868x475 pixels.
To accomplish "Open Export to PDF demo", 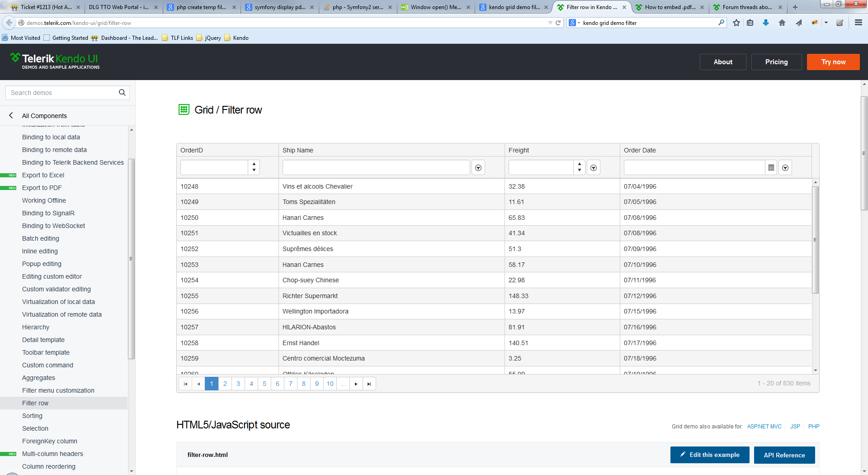I will [42, 188].
